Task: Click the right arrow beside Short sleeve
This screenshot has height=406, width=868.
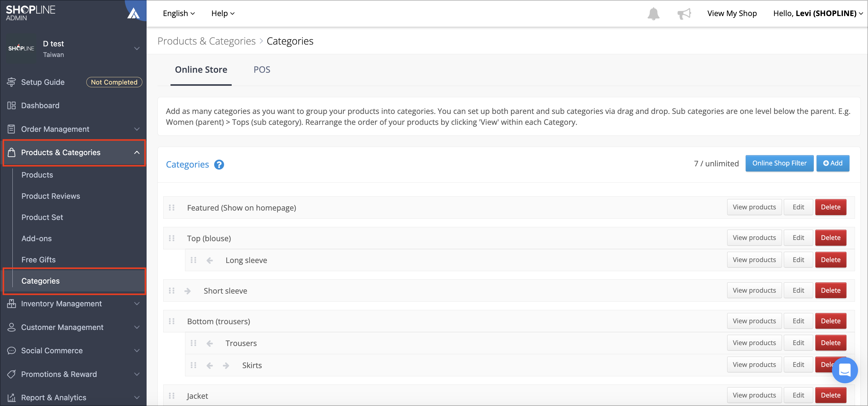Action: [188, 291]
